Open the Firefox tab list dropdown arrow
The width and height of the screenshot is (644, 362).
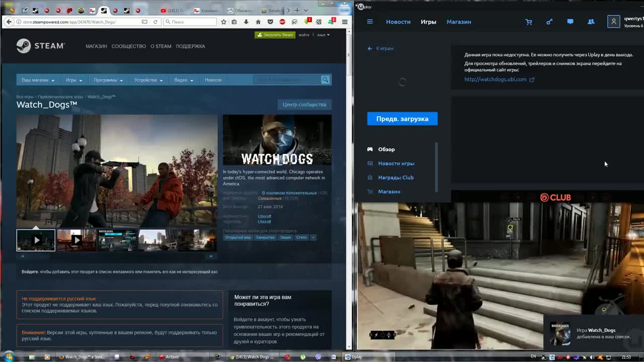coord(305,10)
